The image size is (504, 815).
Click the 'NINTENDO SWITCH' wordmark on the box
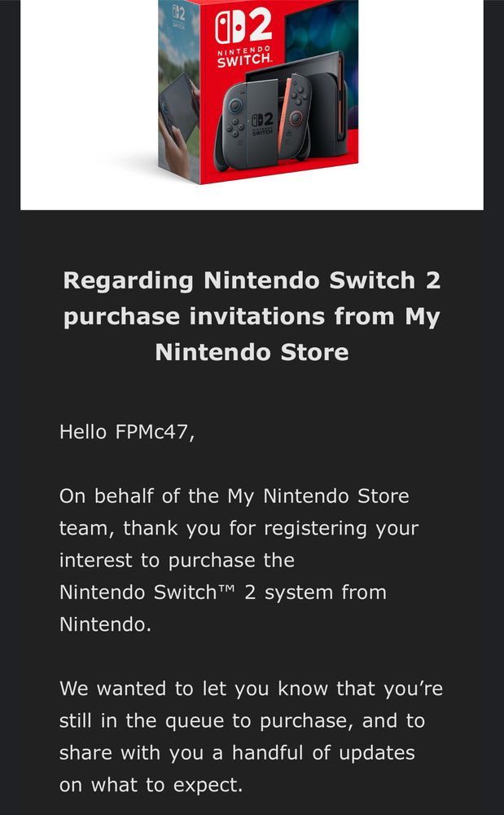244,56
